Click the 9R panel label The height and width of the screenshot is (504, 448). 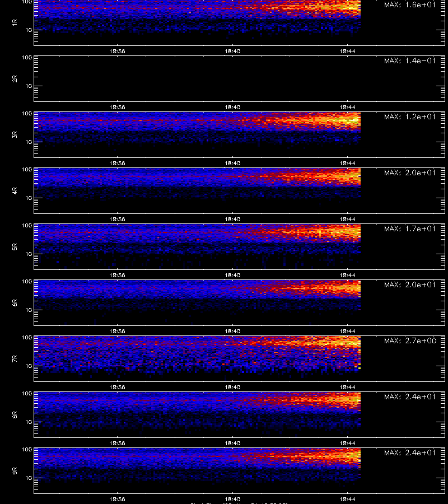click(x=15, y=470)
